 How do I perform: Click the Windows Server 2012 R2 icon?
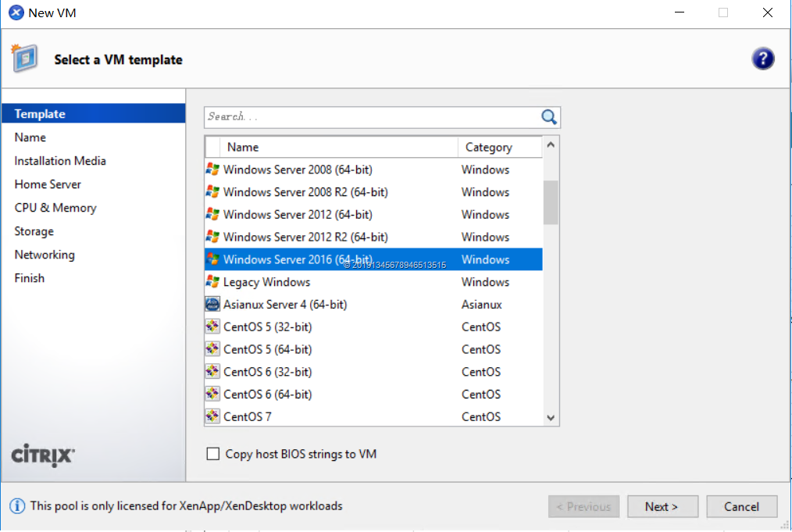212,237
